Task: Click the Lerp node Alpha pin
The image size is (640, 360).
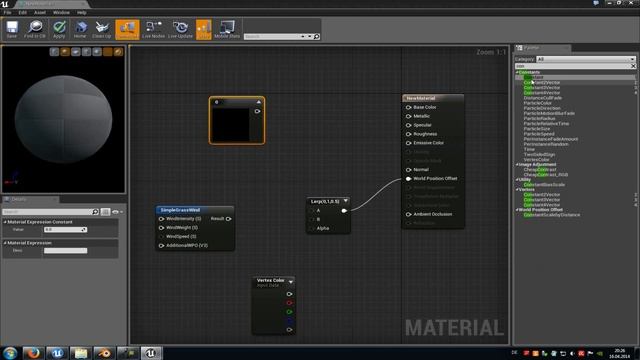Action: pos(313,228)
